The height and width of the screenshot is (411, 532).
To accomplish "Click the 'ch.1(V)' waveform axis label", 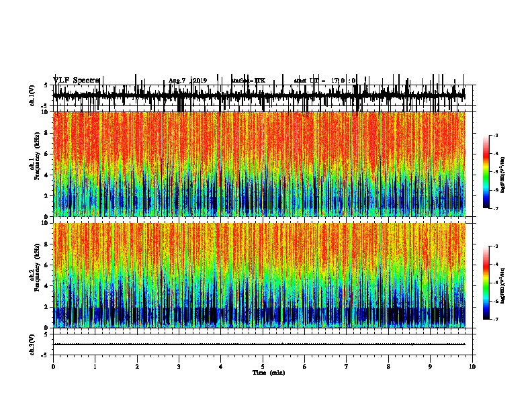I will click(32, 95).
